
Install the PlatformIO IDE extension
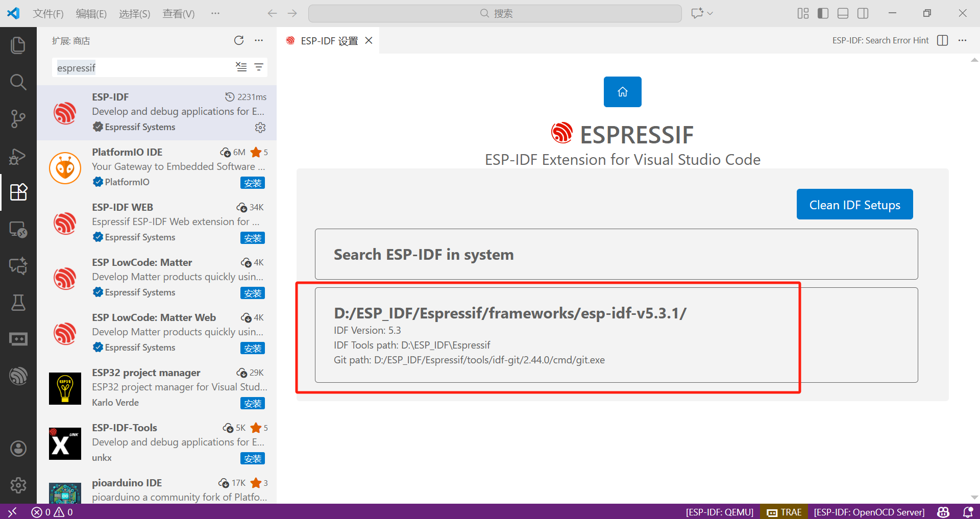click(x=253, y=183)
